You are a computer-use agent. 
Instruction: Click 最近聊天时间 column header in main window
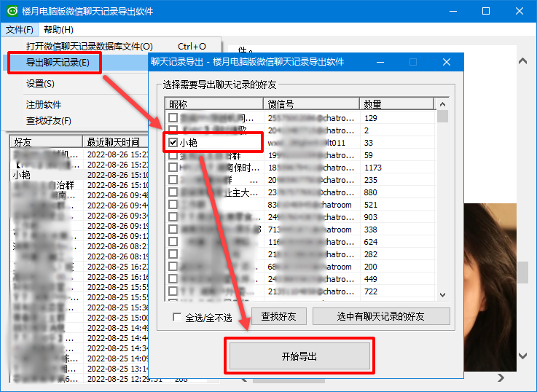[x=115, y=142]
